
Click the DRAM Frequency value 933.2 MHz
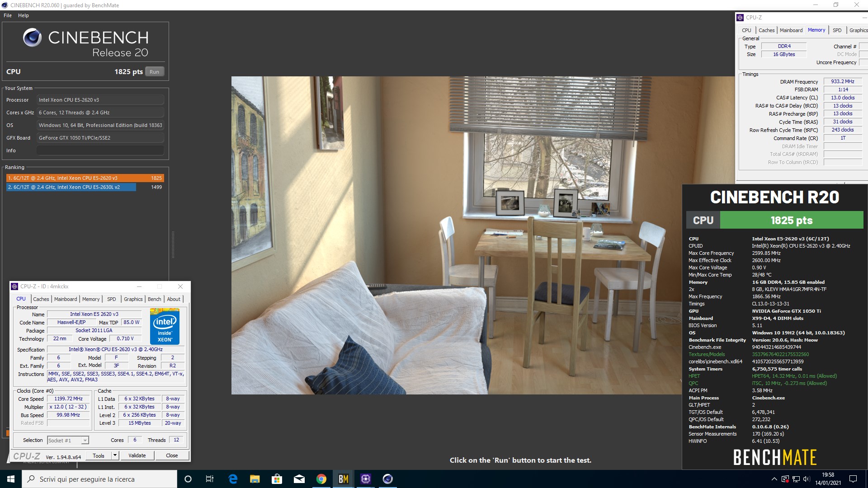843,82
